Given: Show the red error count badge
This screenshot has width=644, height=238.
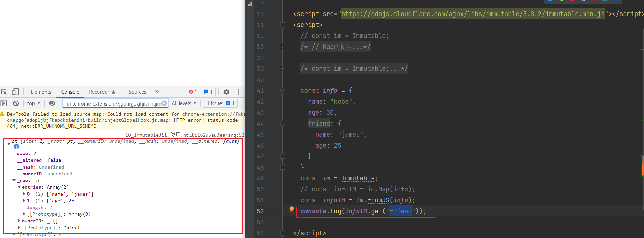Looking at the screenshot, I should coord(193,92).
